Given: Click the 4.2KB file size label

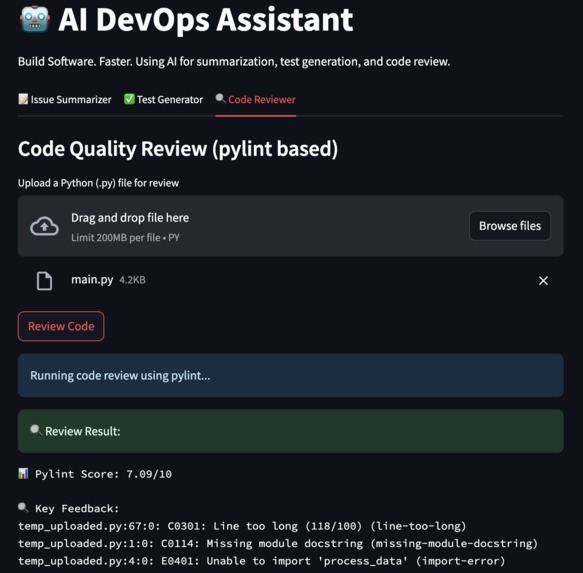Looking at the screenshot, I should [x=132, y=280].
